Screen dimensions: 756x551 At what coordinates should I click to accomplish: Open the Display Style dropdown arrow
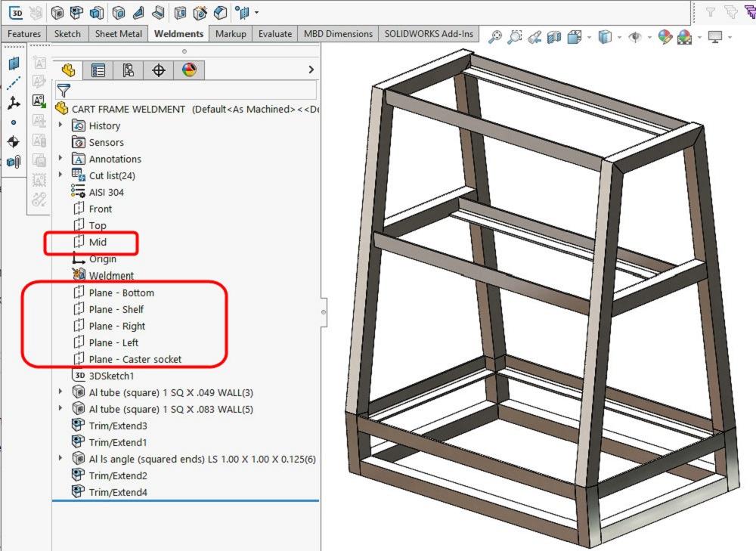point(619,36)
